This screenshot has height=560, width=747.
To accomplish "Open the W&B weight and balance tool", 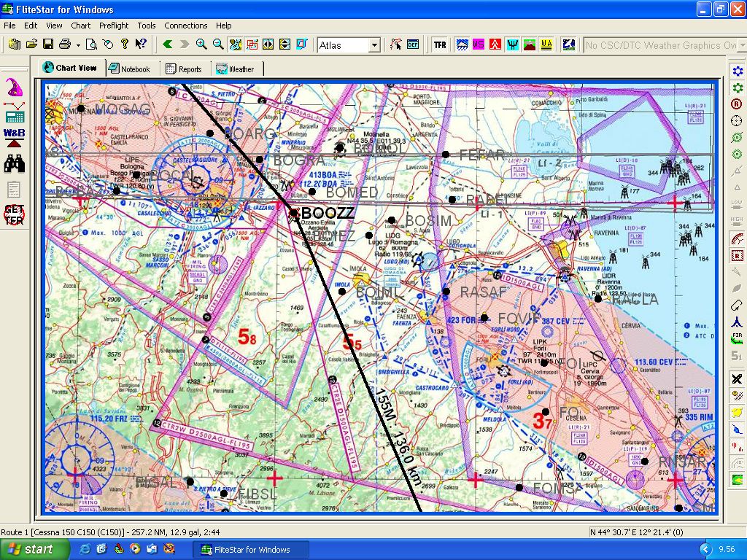I will tap(15, 138).
